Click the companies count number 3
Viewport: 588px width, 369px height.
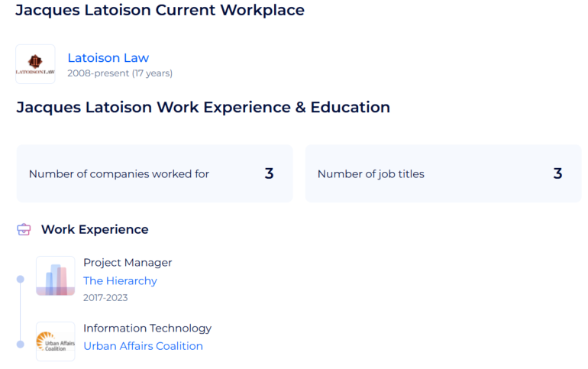tap(269, 173)
